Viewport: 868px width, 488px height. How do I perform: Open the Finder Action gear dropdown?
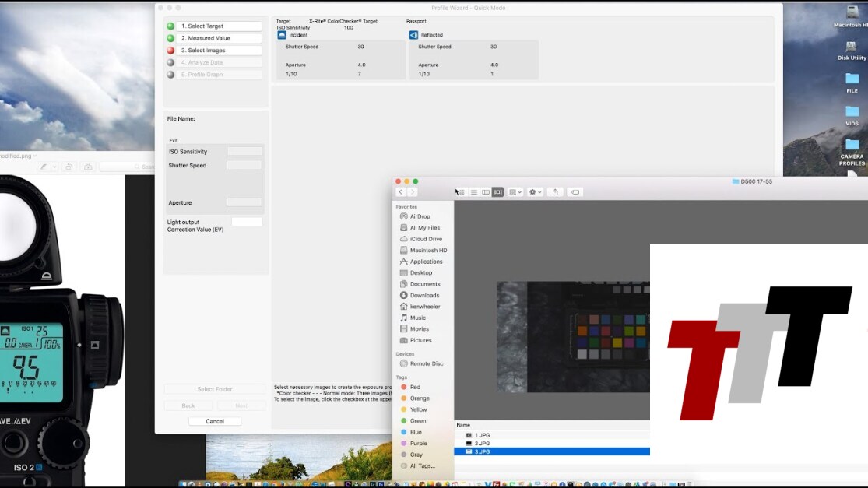coord(536,192)
